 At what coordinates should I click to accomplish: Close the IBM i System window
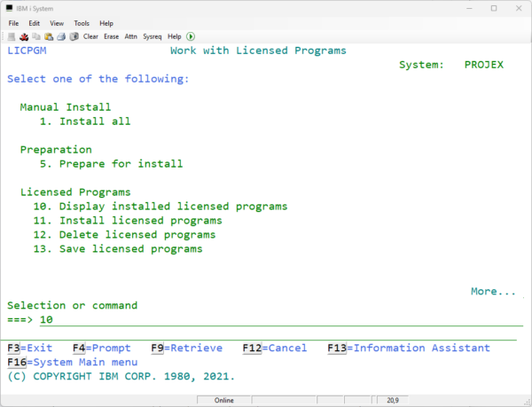[519, 9]
